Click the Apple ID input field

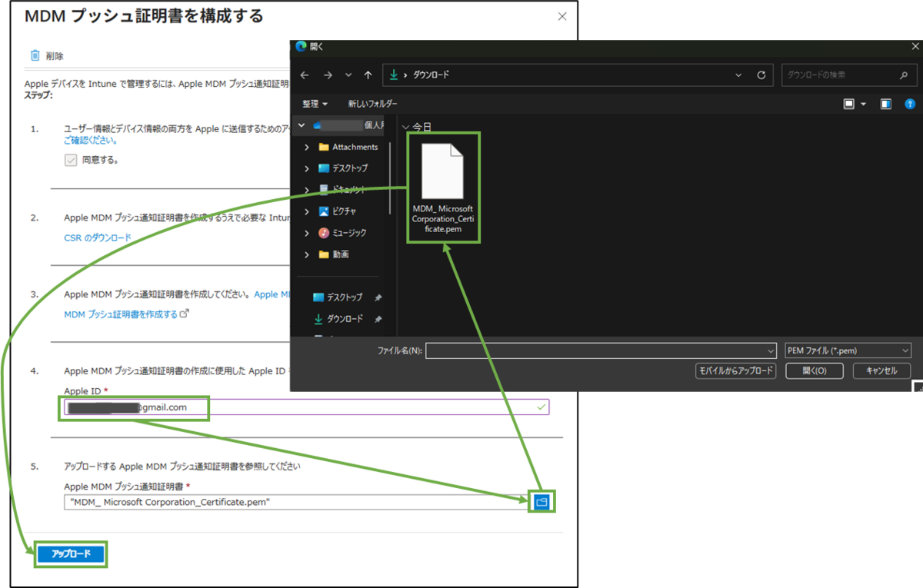306,407
